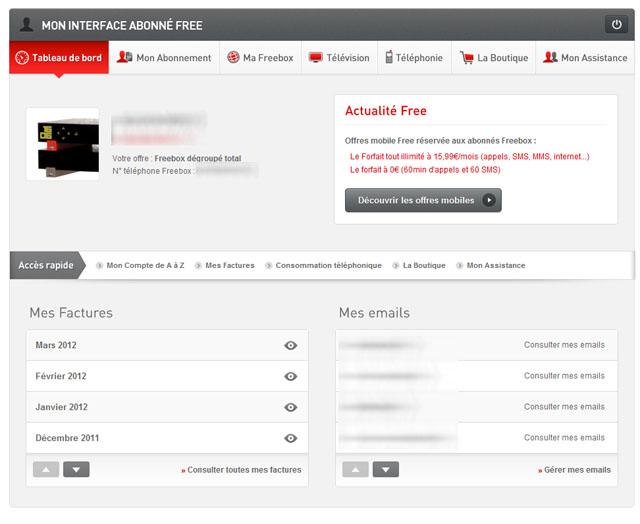Open the Tableau de bord tab
Image resolution: width=640 pixels, height=524 pixels.
coord(59,58)
